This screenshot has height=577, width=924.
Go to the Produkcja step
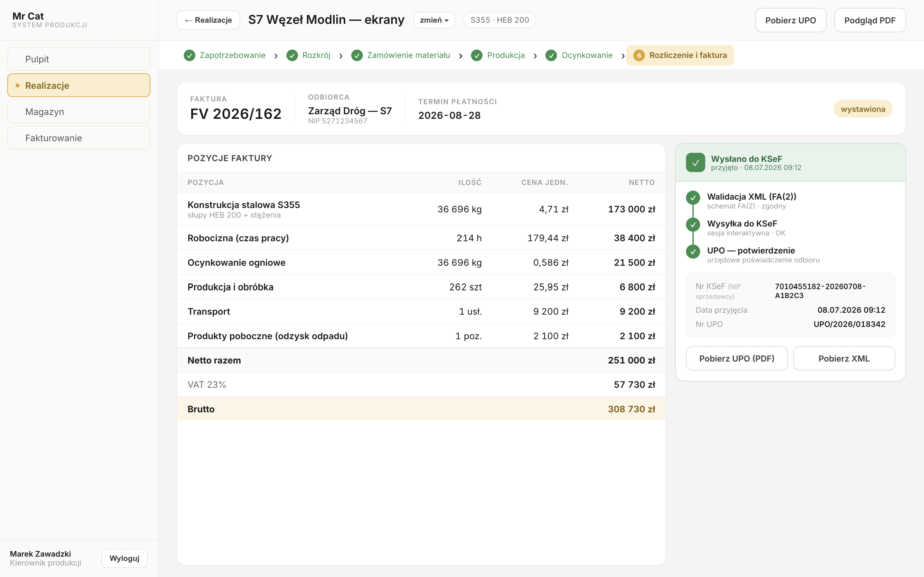click(498, 56)
